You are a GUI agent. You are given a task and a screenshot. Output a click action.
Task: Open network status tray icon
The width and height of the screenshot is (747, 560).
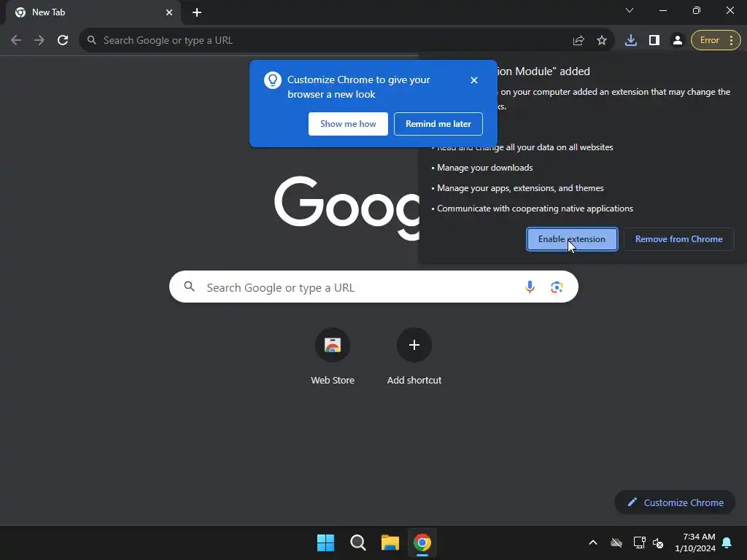click(639, 542)
